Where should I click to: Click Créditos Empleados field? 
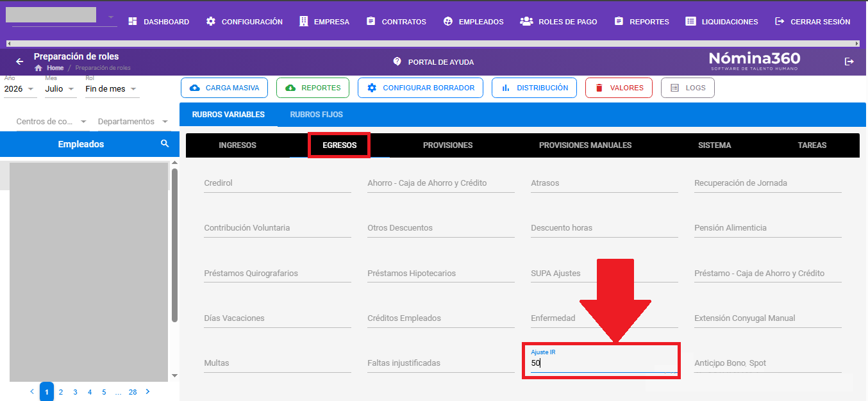tap(441, 318)
